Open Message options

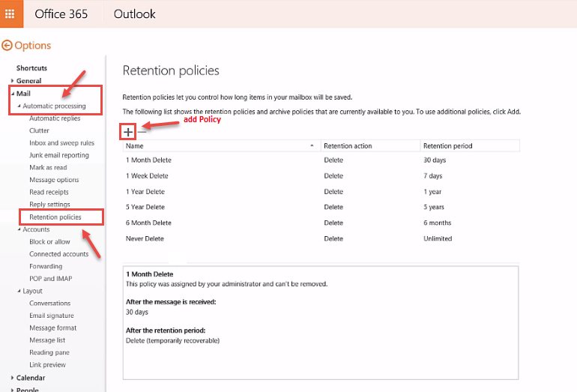point(54,180)
